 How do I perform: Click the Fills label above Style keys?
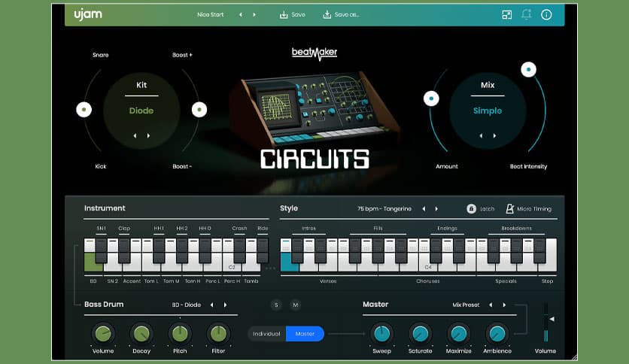click(x=378, y=229)
